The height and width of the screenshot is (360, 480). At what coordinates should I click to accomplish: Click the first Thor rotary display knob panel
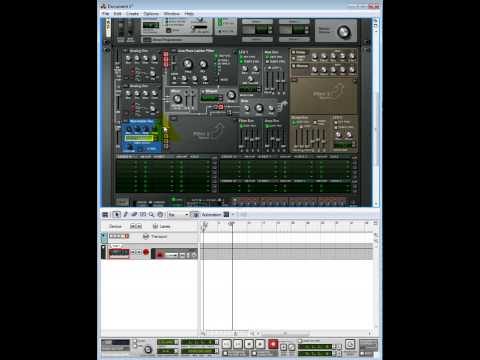coord(258,30)
